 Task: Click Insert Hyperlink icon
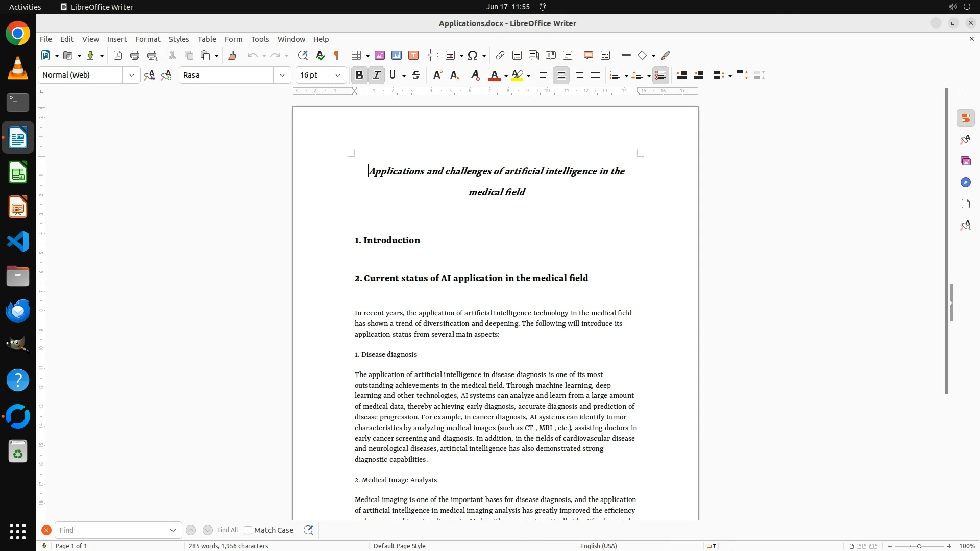point(500,56)
